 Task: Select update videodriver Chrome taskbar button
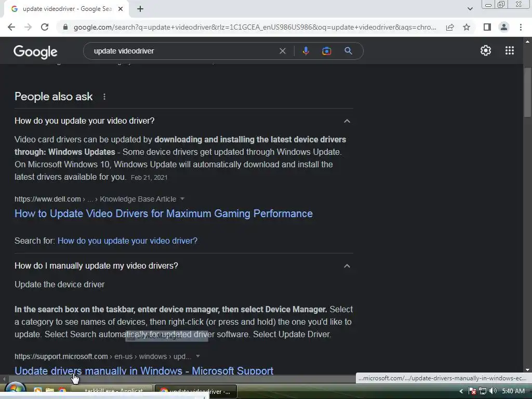(x=196, y=391)
